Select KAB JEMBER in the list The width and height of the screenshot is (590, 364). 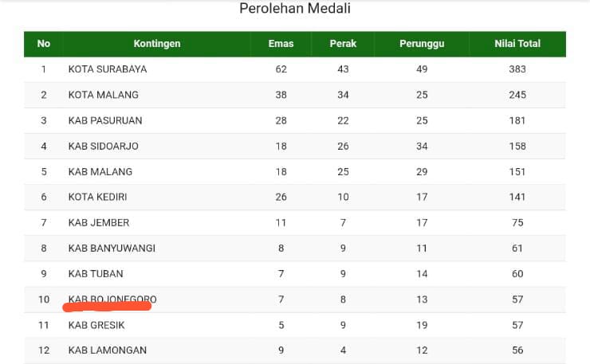[99, 222]
